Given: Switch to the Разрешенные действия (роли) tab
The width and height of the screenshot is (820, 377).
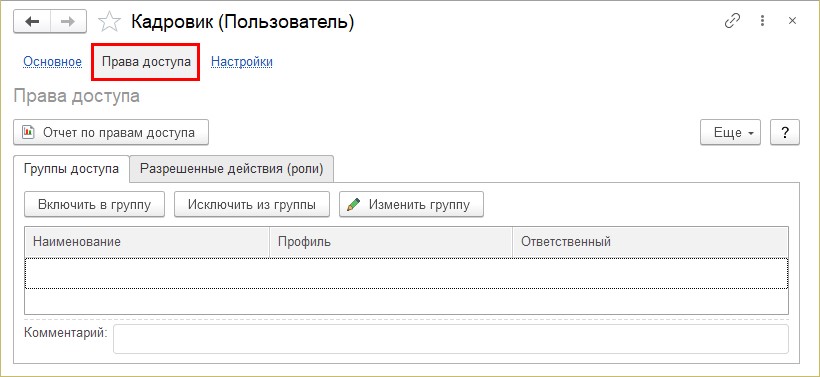Looking at the screenshot, I should [x=232, y=169].
